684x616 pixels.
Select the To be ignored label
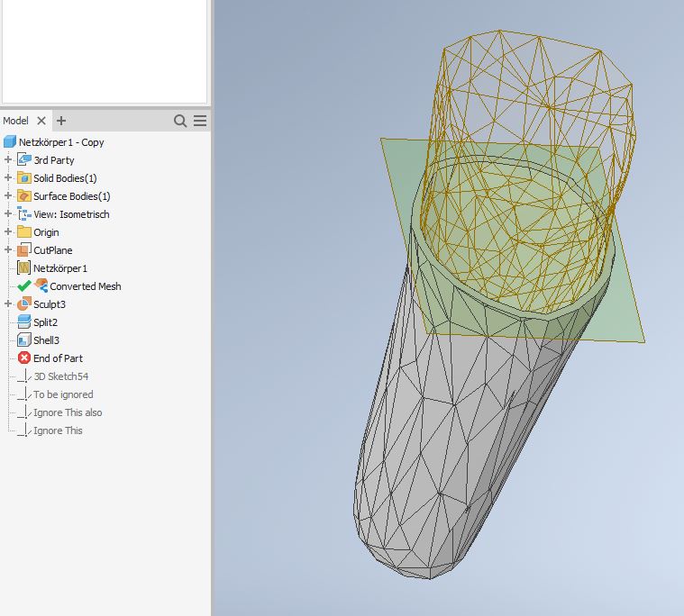63,394
